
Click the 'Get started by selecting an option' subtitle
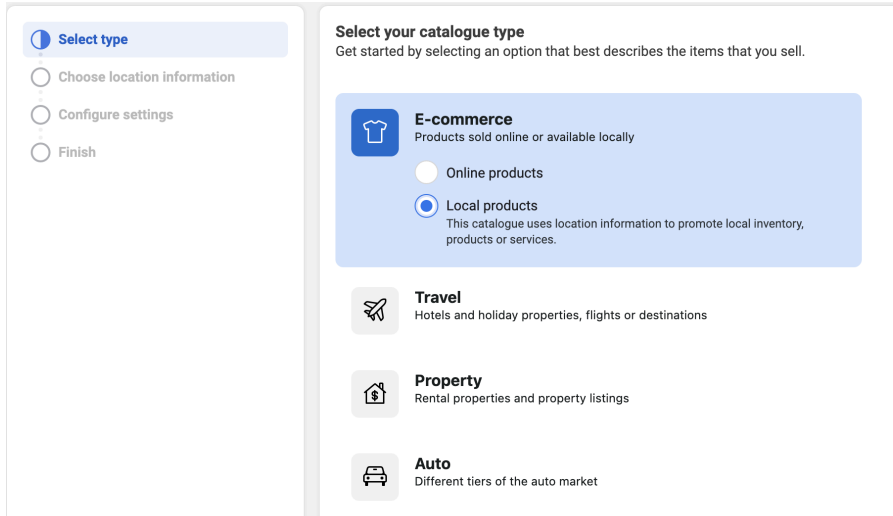570,51
